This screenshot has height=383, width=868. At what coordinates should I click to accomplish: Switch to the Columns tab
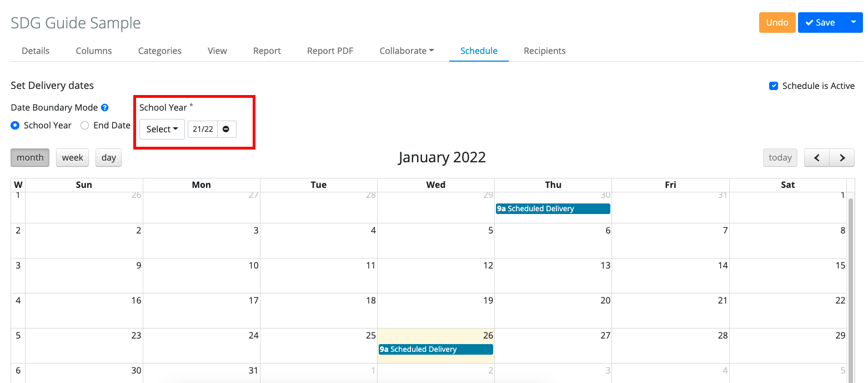[93, 51]
